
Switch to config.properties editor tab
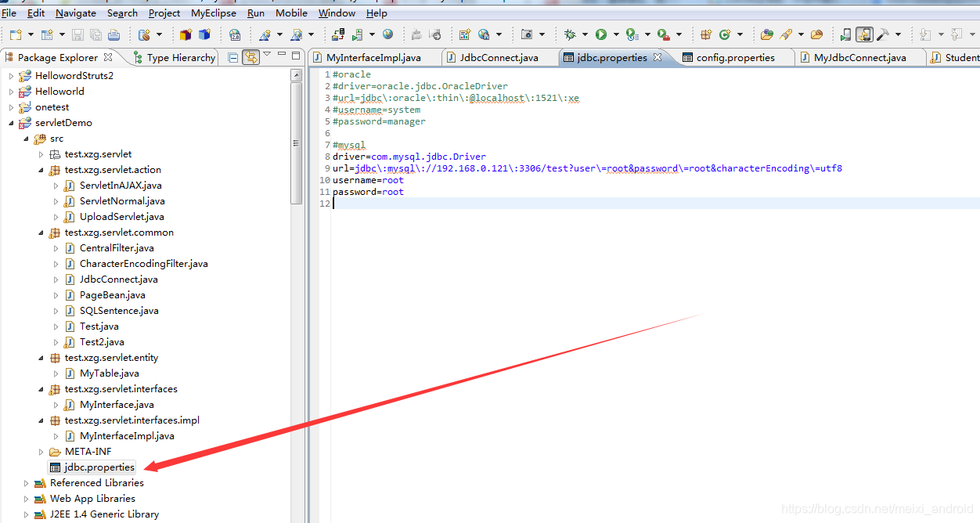736,57
